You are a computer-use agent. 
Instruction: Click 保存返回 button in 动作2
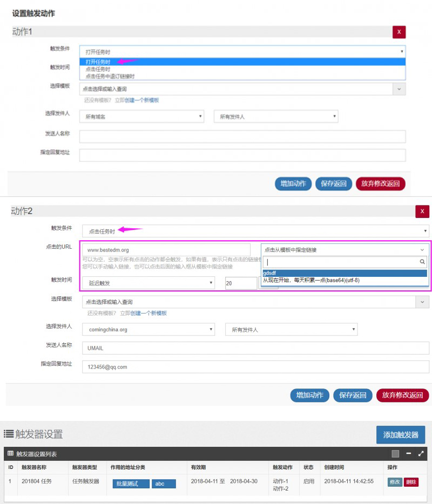[352, 395]
